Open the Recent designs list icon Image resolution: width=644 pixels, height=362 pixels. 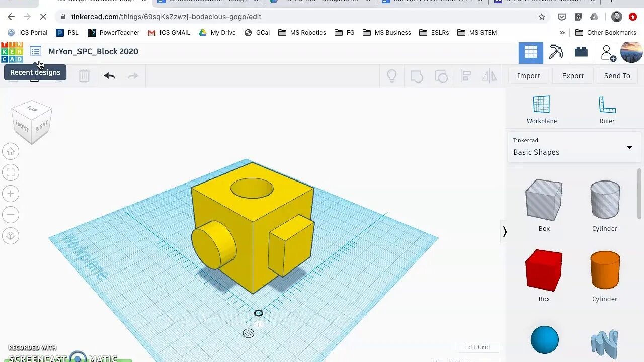pos(35,51)
